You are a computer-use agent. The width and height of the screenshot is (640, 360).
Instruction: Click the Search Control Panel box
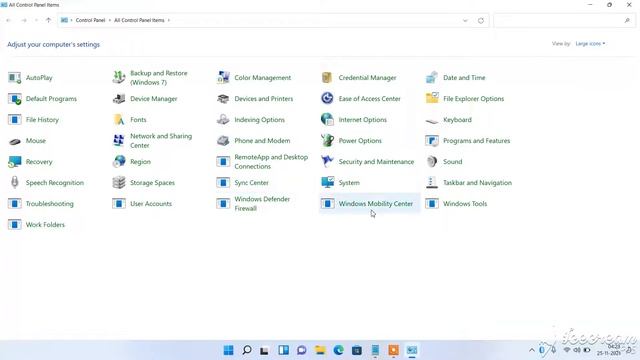tap(564, 20)
